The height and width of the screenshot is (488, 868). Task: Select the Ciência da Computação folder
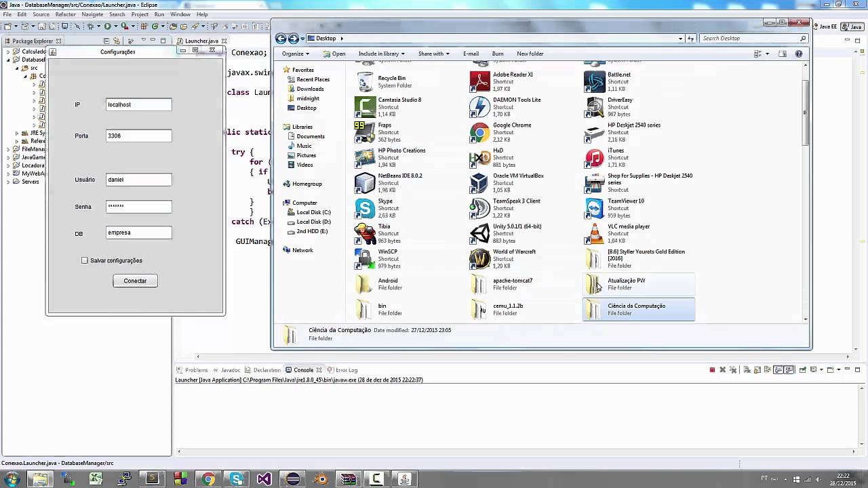[638, 309]
